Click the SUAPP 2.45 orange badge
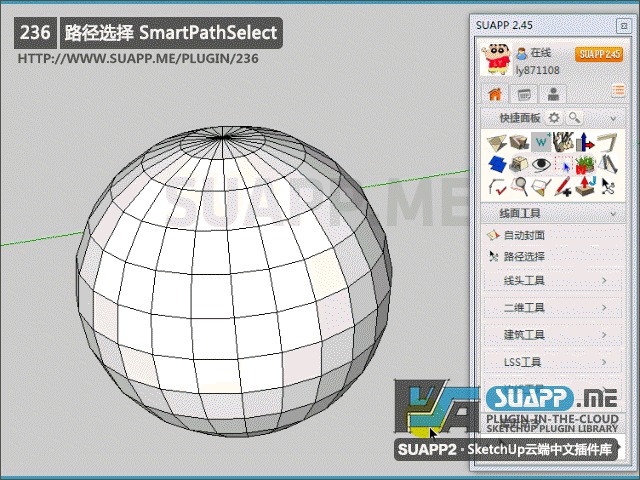This screenshot has height=480, width=640. pyautogui.click(x=599, y=54)
